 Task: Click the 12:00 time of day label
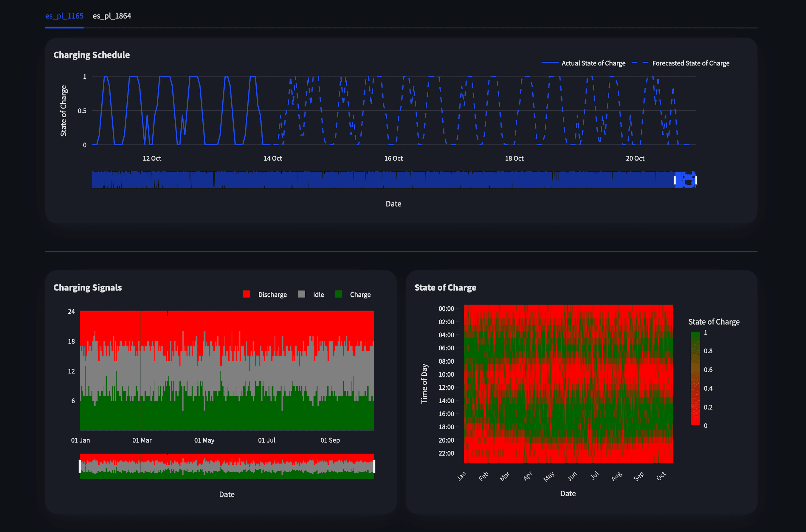pos(446,387)
